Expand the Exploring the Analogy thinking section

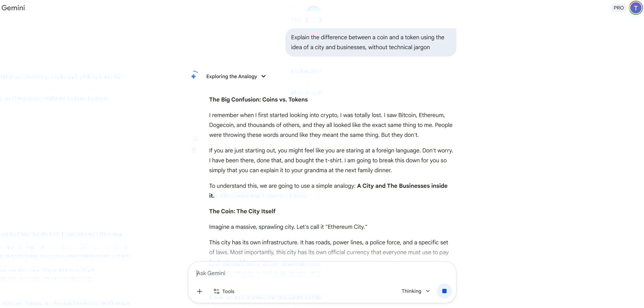click(236, 76)
